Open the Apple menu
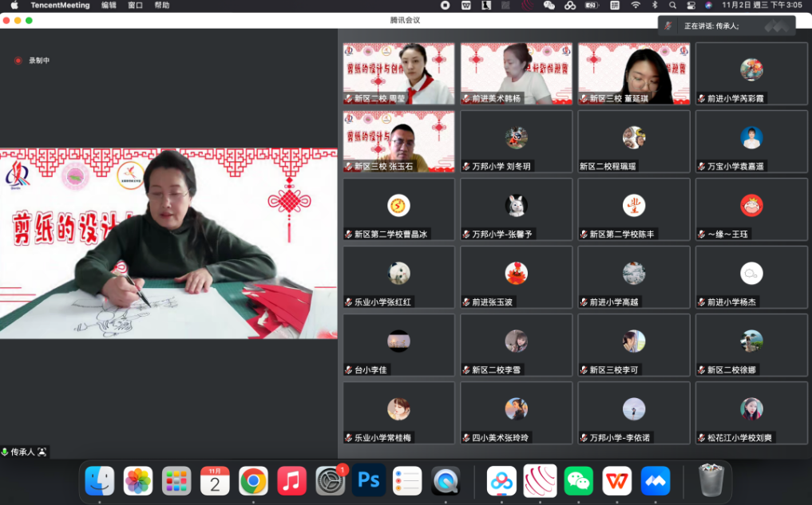Viewport: 812px width, 505px height. tap(14, 6)
